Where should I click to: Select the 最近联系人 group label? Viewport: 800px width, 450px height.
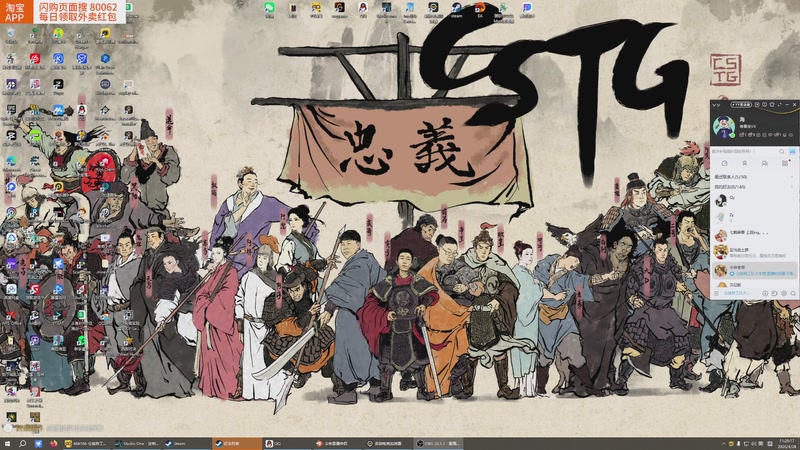click(731, 177)
